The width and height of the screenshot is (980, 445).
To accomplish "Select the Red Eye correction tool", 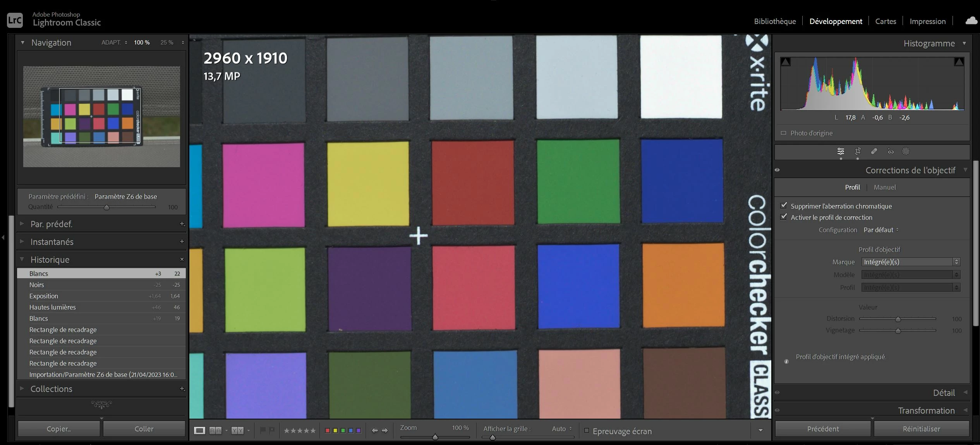I will point(891,151).
